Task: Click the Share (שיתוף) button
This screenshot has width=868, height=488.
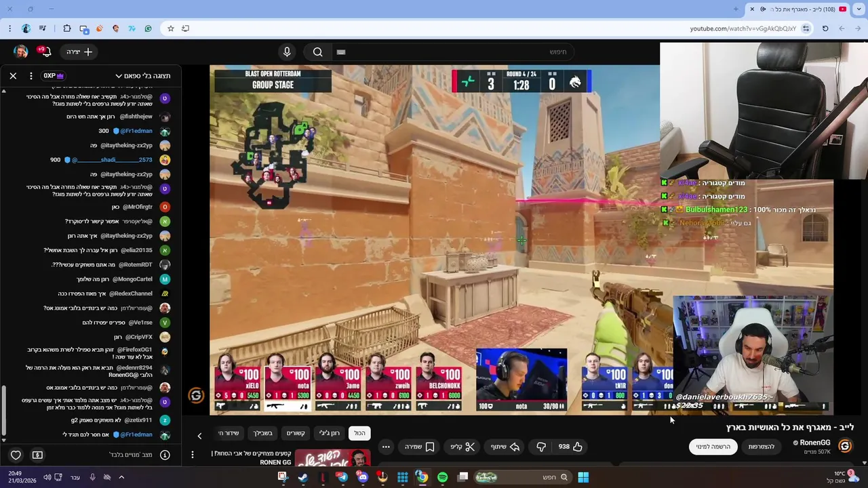Action: 505,447
